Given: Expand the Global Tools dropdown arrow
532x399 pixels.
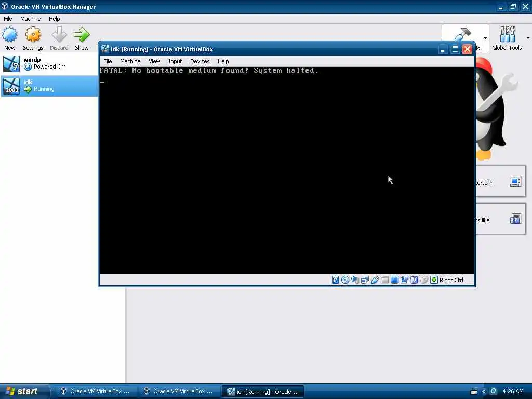Looking at the screenshot, I should coord(528,38).
